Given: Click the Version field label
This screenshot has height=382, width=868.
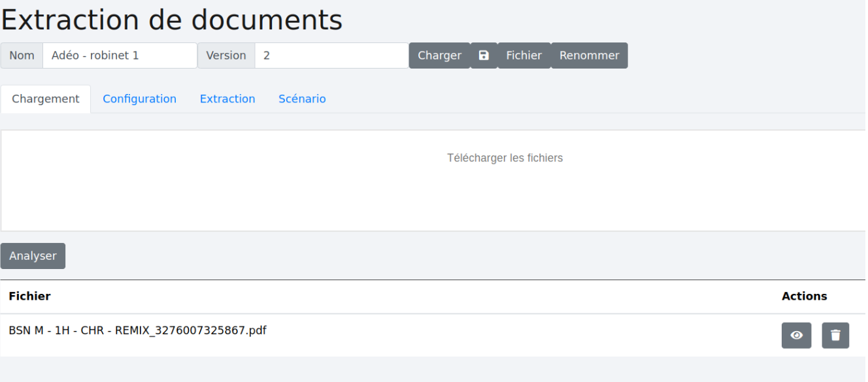Looking at the screenshot, I should (x=226, y=56).
